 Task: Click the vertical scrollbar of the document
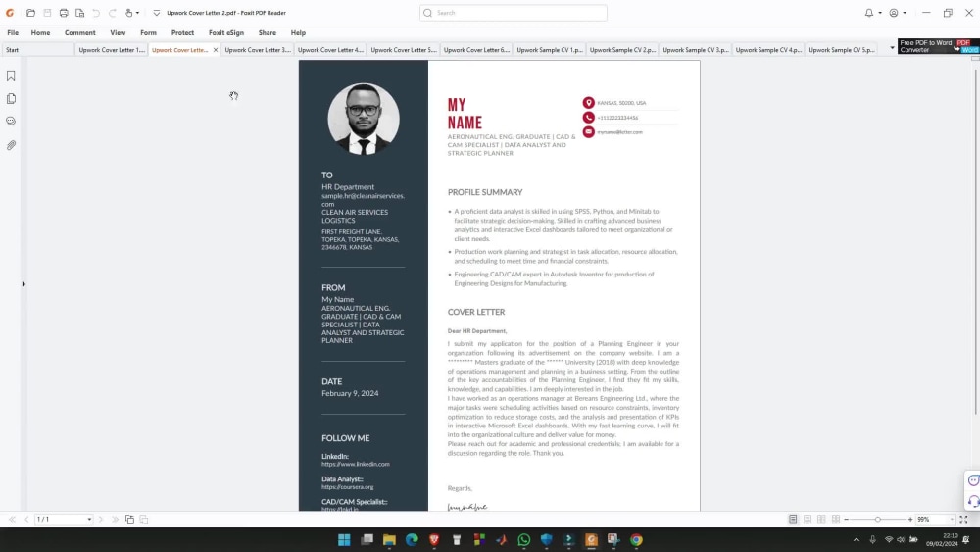976,242
